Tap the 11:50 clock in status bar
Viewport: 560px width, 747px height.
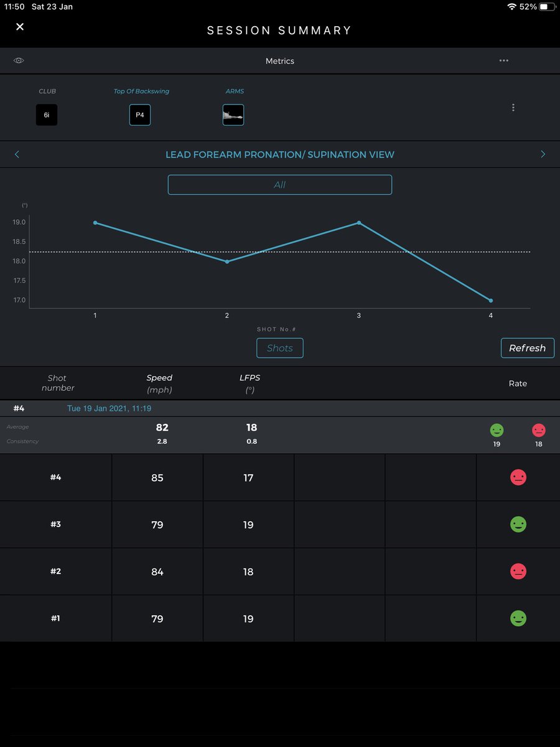pos(14,6)
